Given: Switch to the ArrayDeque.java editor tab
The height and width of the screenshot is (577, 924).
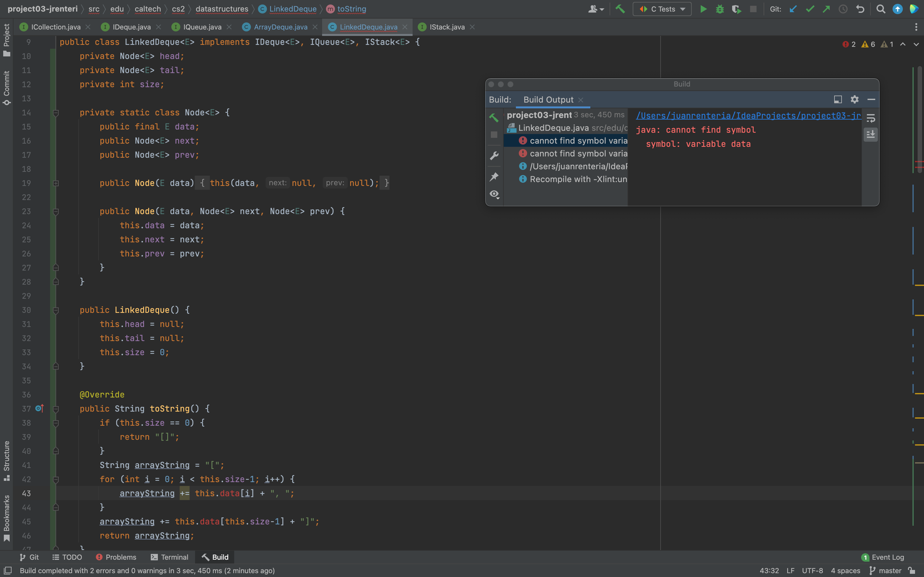Looking at the screenshot, I should [280, 27].
